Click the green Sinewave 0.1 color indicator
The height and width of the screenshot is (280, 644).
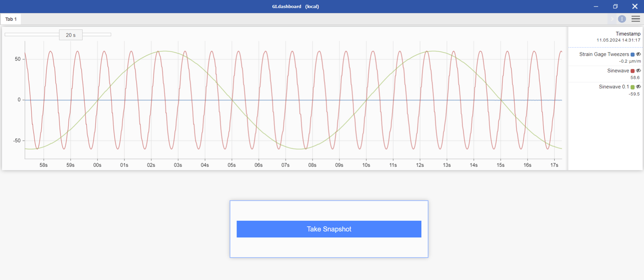(632, 87)
